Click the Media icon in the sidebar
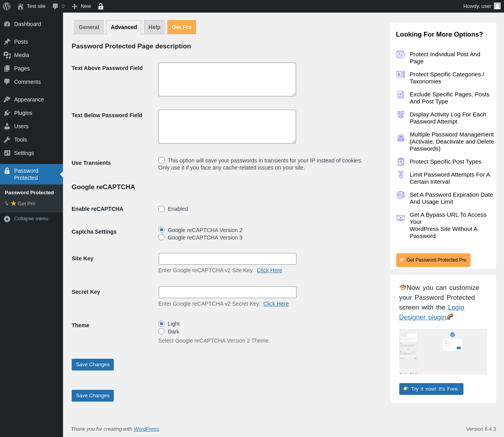 coord(7,55)
